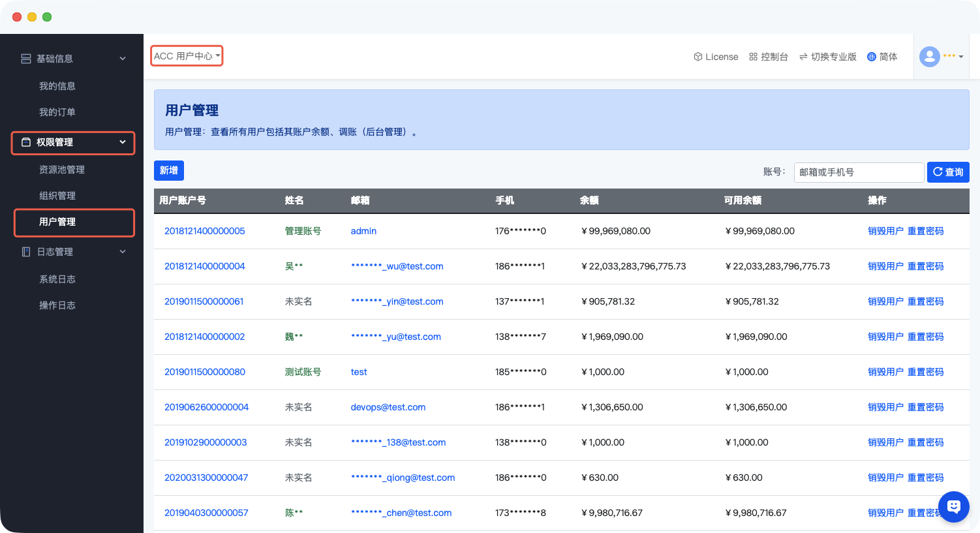The image size is (980, 533).
Task: Click the License cube icon
Action: click(x=697, y=57)
